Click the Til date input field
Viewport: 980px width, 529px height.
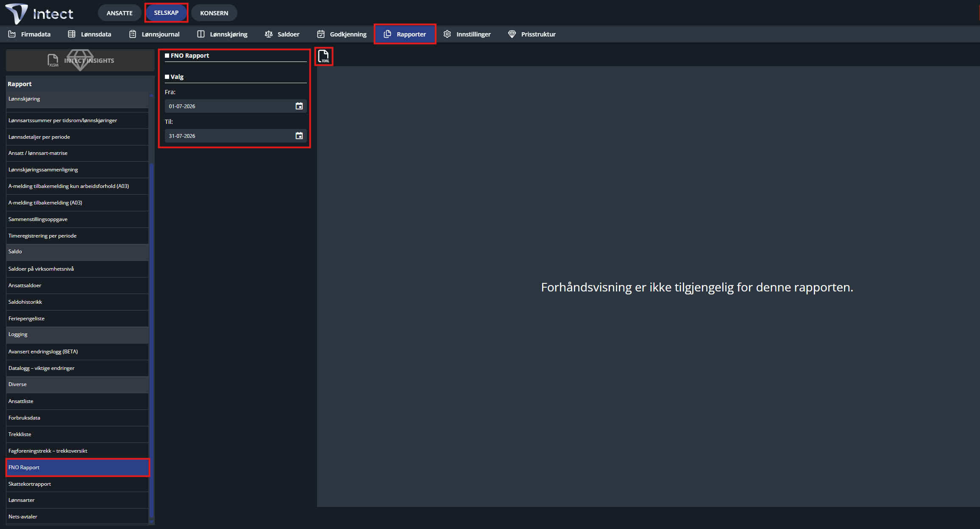point(236,136)
